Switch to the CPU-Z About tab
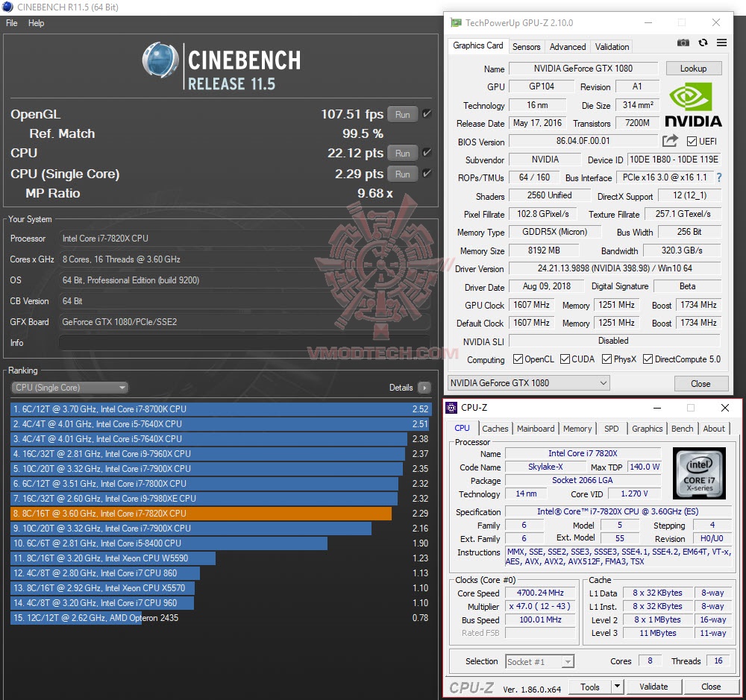This screenshot has width=746, height=700. point(714,429)
